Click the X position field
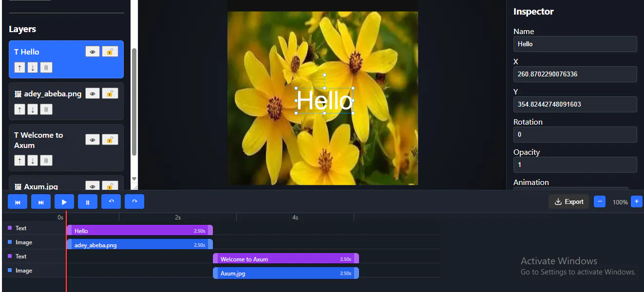Image resolution: width=644 pixels, height=292 pixels. (x=575, y=74)
